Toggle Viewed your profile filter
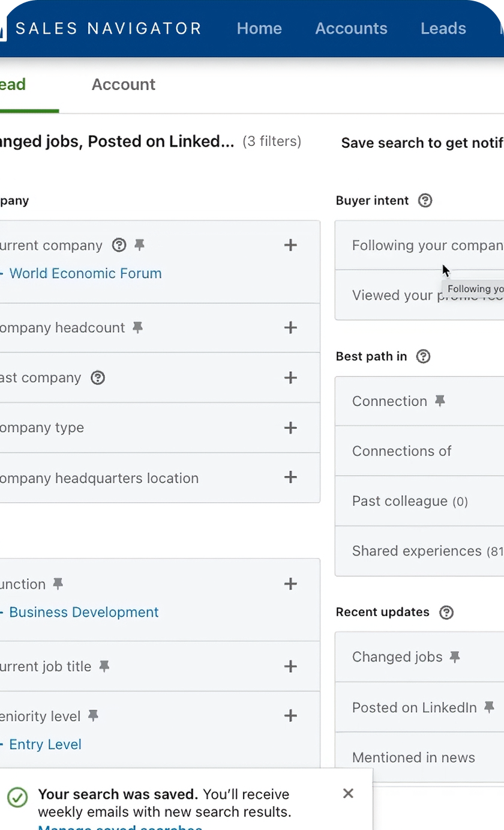Image resolution: width=504 pixels, height=830 pixels. coord(419,295)
